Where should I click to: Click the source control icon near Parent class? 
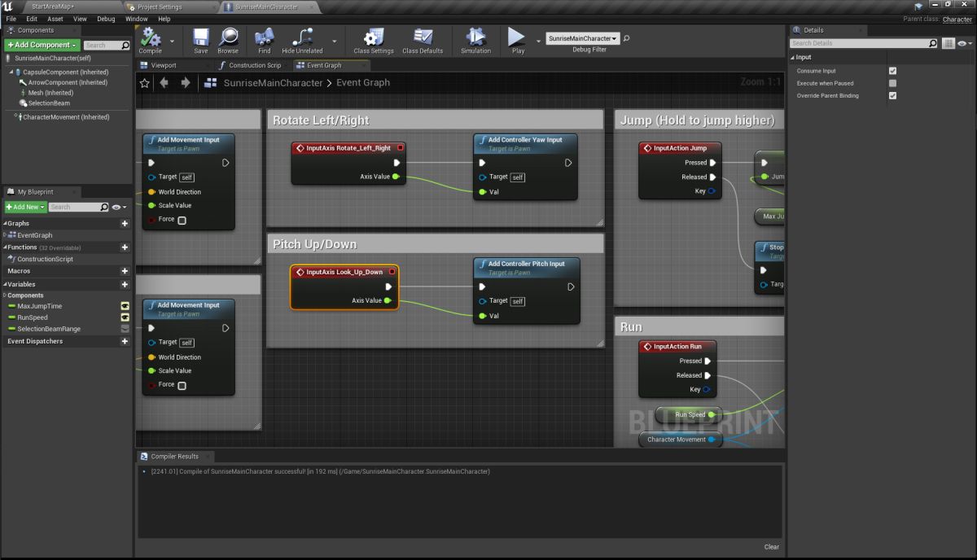point(918,7)
